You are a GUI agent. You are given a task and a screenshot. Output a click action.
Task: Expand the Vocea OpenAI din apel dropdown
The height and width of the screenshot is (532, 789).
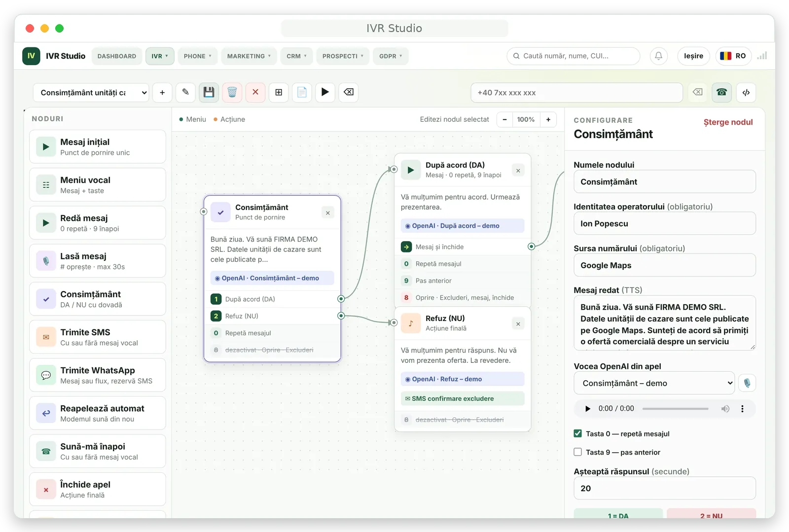click(x=654, y=383)
